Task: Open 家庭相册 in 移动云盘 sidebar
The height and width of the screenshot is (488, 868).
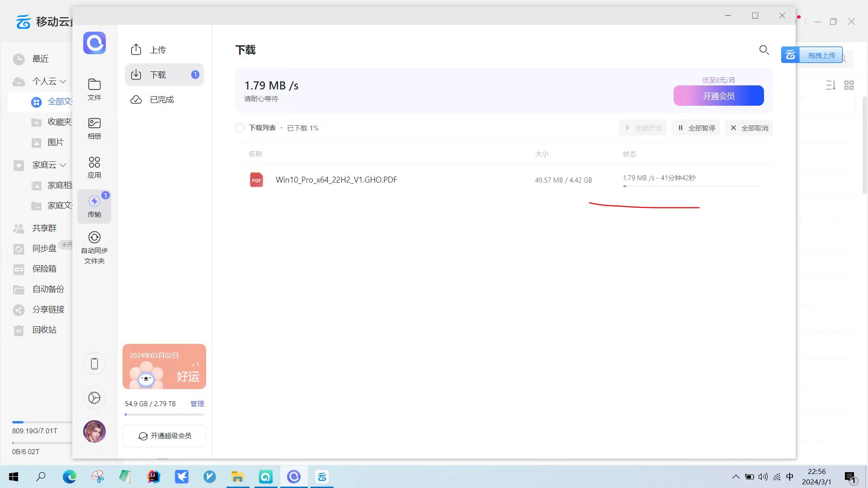Action: click(x=51, y=185)
